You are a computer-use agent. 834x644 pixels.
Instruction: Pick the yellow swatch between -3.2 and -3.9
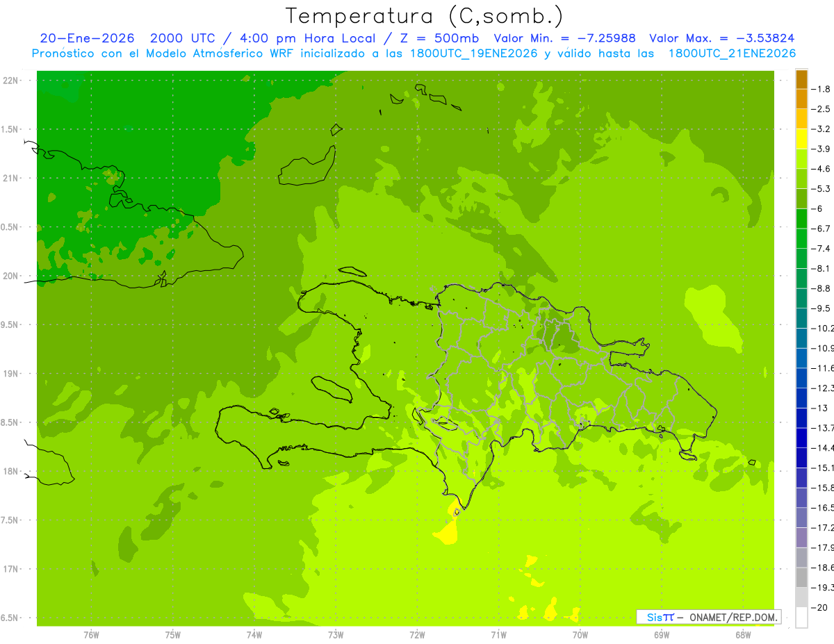coord(801,139)
